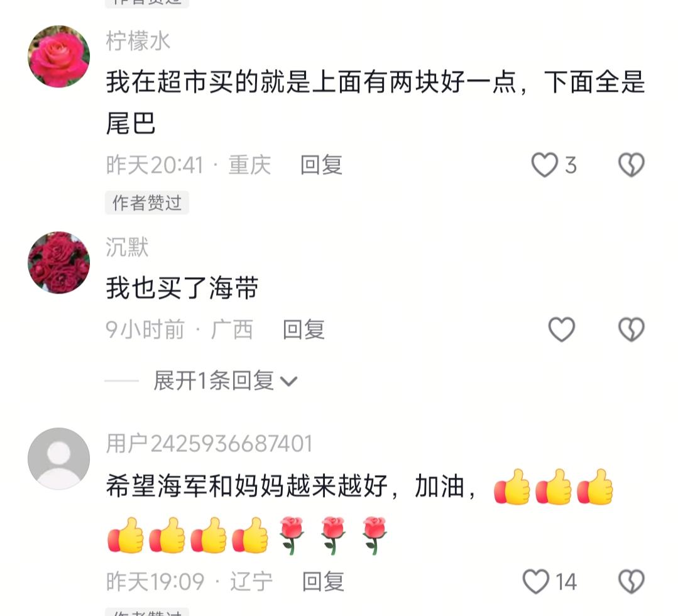Like the comment with 14 likes

click(x=536, y=581)
